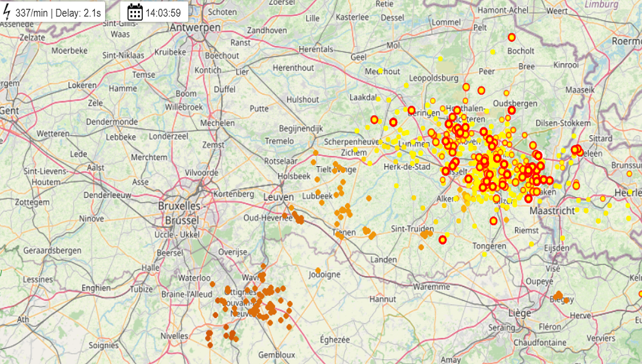The image size is (642, 364).
Task: Click the Tongeren town label
Action: point(490,246)
